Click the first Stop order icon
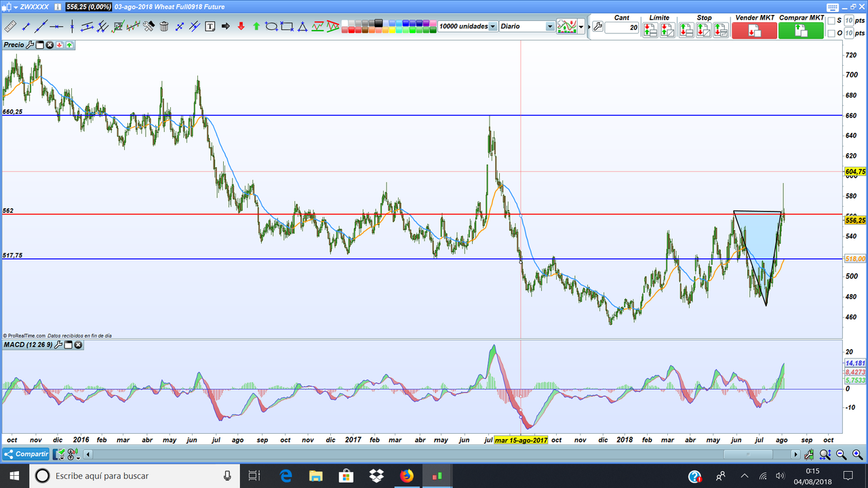Screen dimensions: 868x488 pos(686,30)
